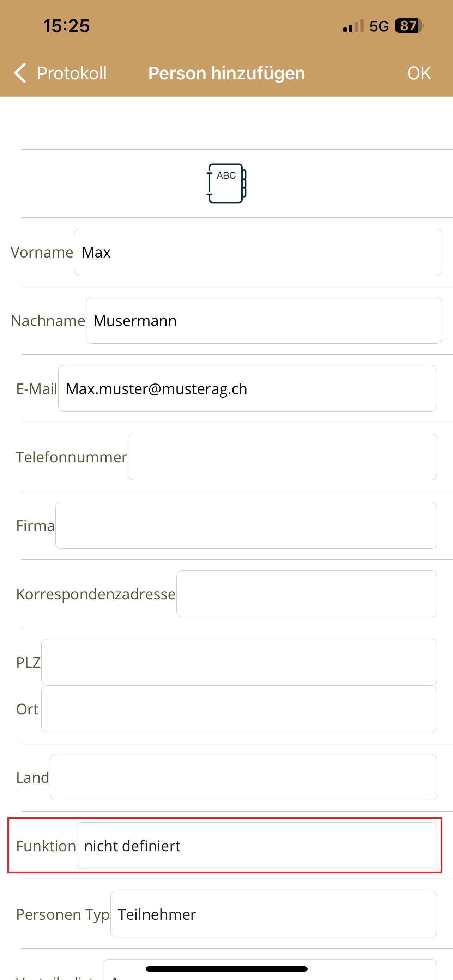
Task: Open the Land selection field
Action: [243, 777]
